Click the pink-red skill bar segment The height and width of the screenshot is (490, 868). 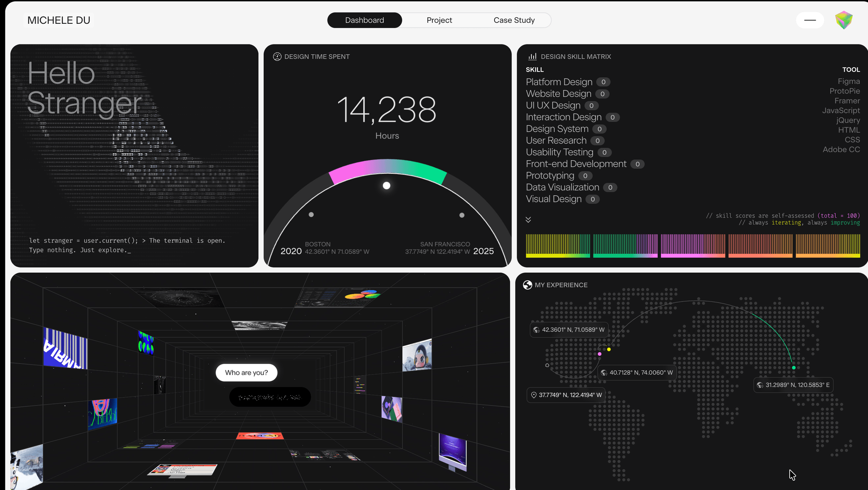pos(693,246)
